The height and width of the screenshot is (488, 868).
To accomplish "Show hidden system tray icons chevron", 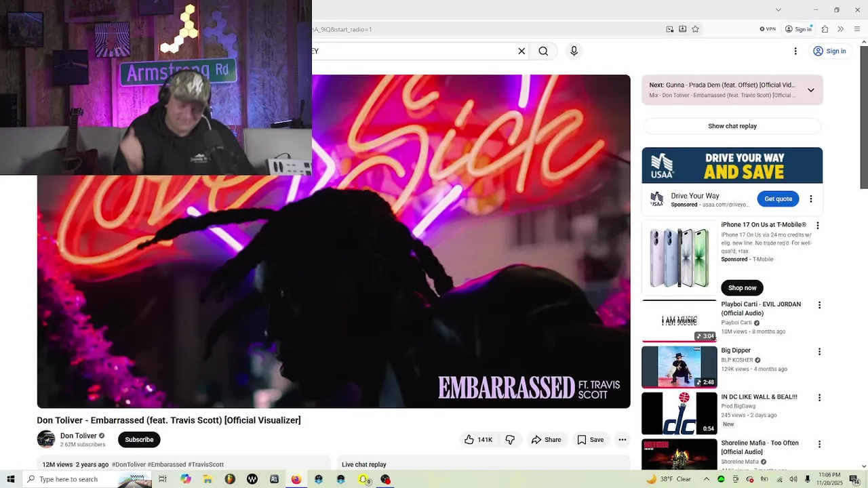I will pos(706,479).
